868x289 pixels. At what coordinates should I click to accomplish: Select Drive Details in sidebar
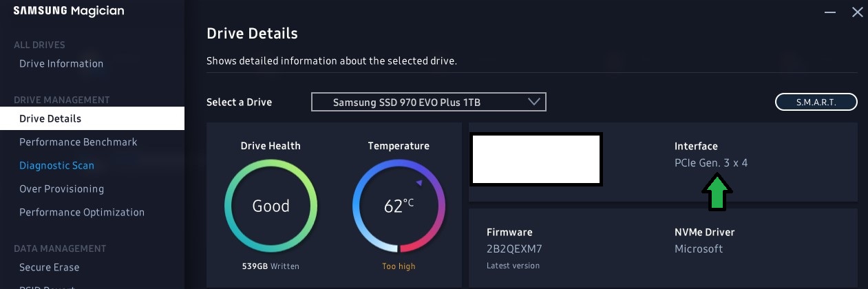click(92, 118)
